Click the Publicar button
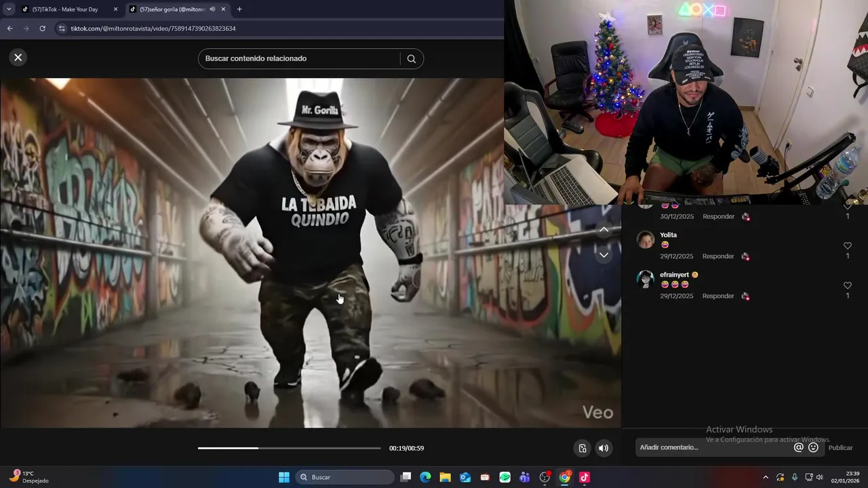Image resolution: width=868 pixels, height=488 pixels. pos(841,447)
